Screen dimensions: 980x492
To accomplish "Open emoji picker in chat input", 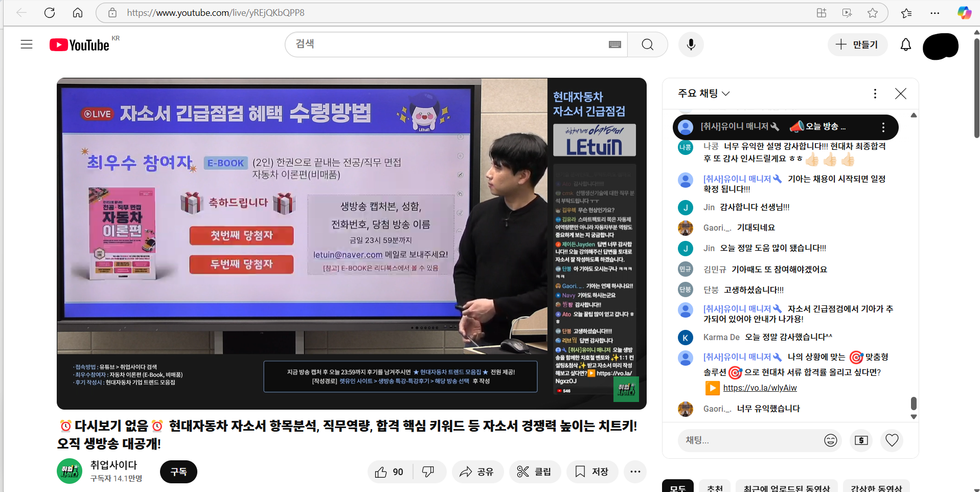I will (x=831, y=440).
